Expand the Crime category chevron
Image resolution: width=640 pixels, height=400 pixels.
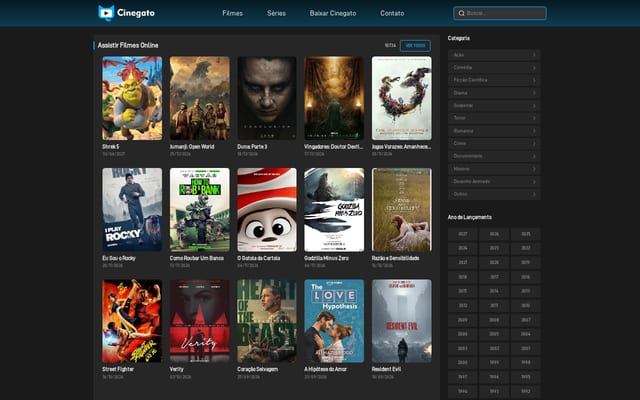tap(534, 143)
